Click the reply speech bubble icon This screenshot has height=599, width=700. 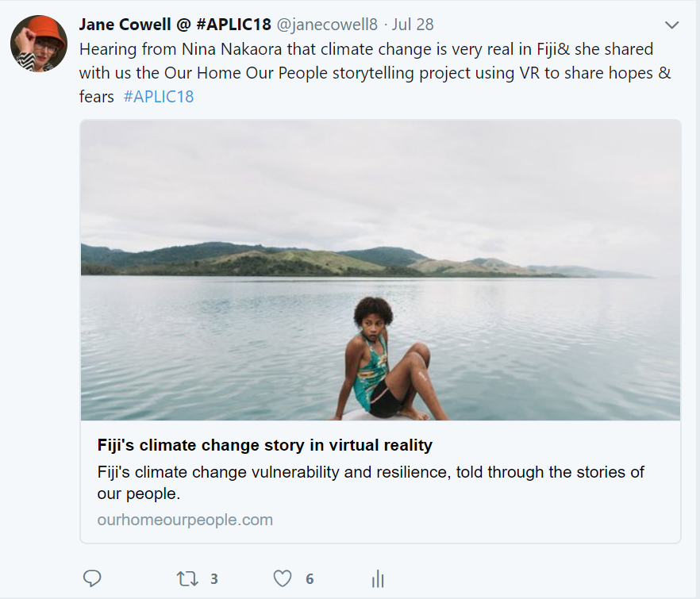tap(92, 578)
